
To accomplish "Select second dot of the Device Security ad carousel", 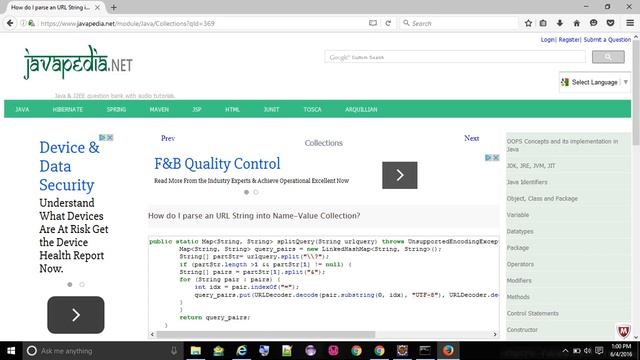I will pos(82,284).
